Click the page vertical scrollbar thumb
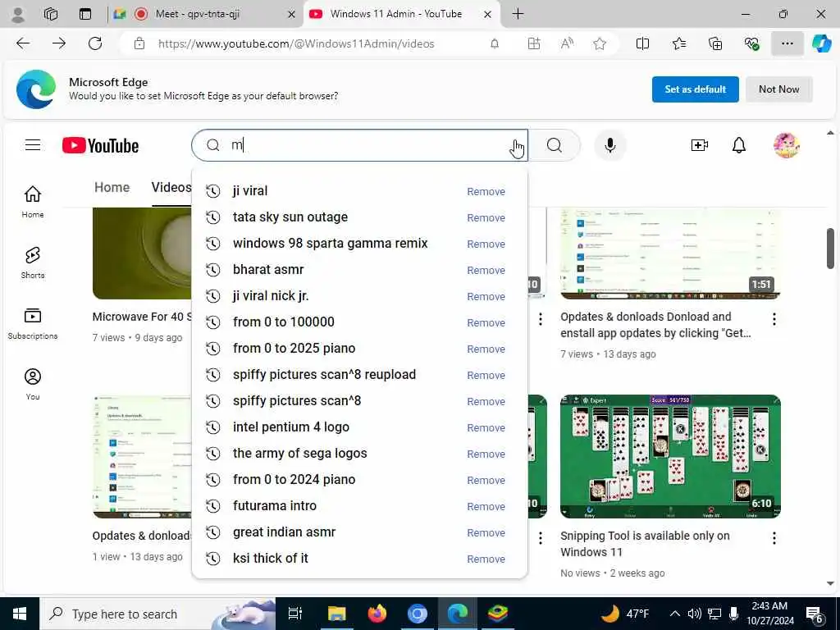This screenshot has height=630, width=840. [830, 249]
